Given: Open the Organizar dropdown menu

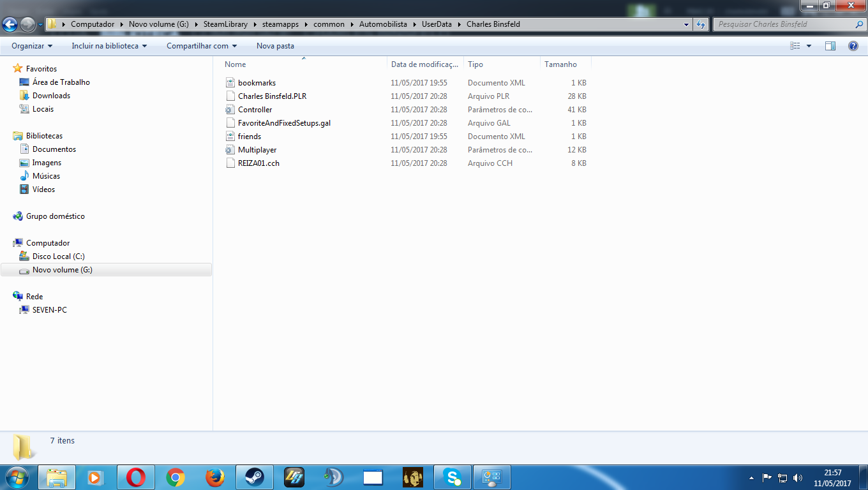Looking at the screenshot, I should 32,46.
